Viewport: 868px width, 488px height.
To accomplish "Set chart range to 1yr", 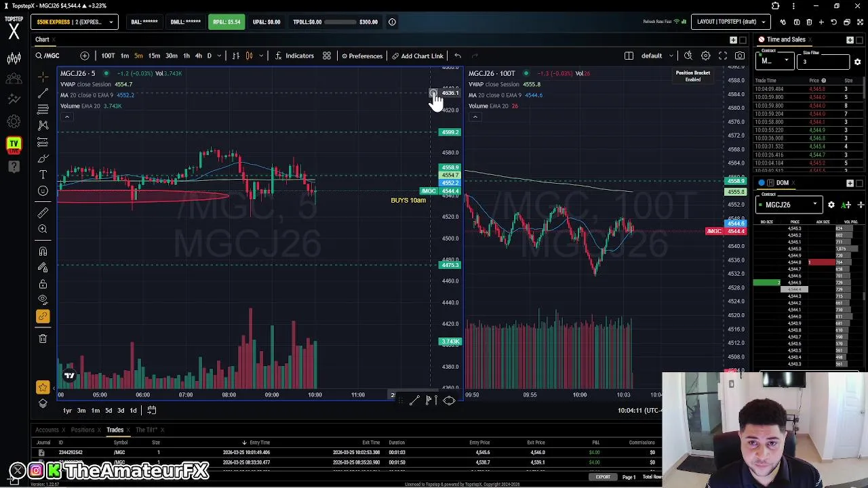I will tap(67, 410).
